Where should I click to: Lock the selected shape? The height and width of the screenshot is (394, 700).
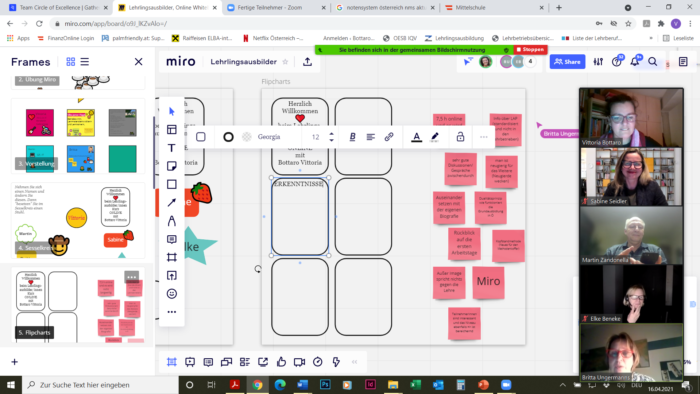pyautogui.click(x=460, y=137)
